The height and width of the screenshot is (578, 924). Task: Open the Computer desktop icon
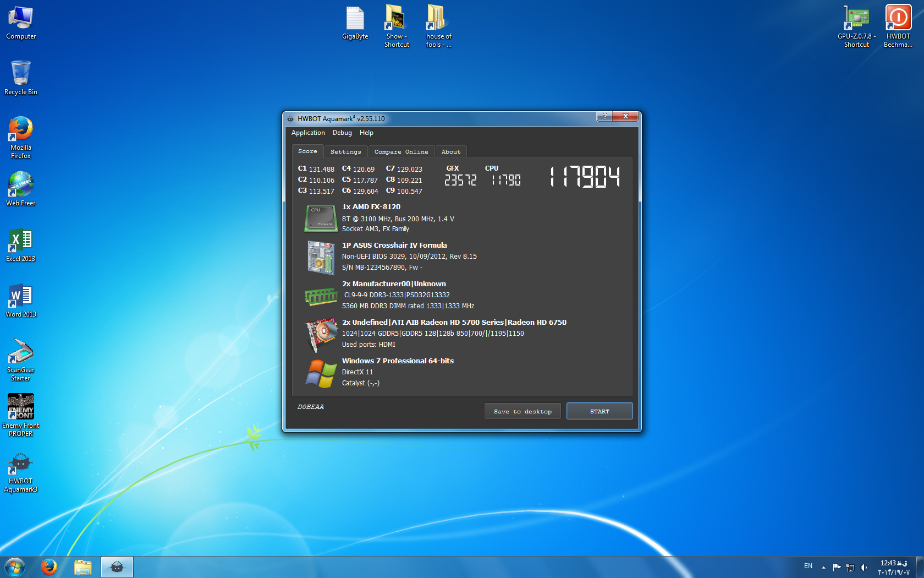(21, 23)
